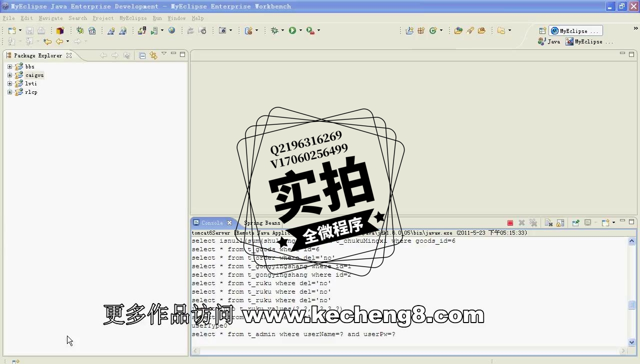Open the New Console View dropdown
The width and height of the screenshot is (640, 364).
click(614, 223)
